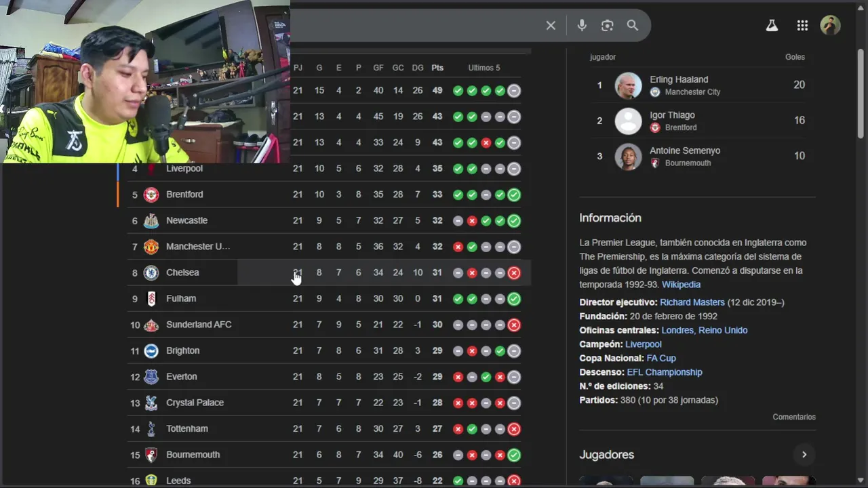This screenshot has width=868, height=488.
Task: Click the Antoine Semenyo scorer name
Action: click(x=685, y=150)
